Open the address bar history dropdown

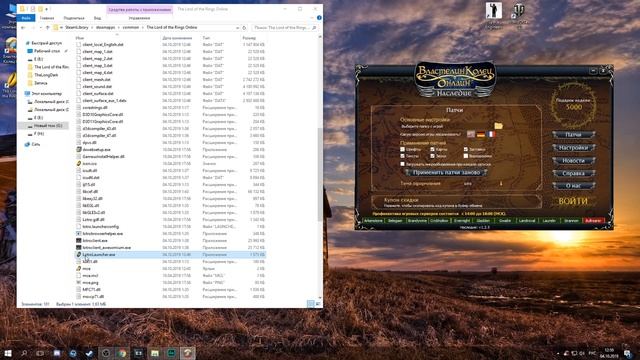(x=237, y=28)
